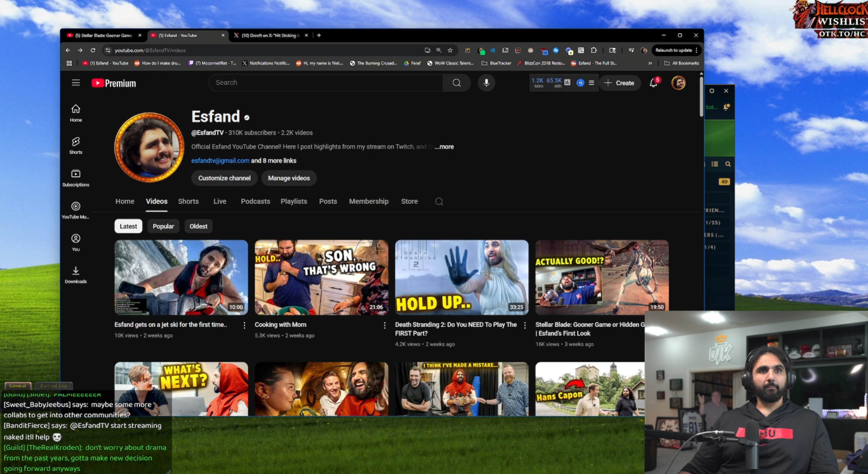Click the page vertical scrollbar
Screen dimensions: 868x474
(701, 97)
